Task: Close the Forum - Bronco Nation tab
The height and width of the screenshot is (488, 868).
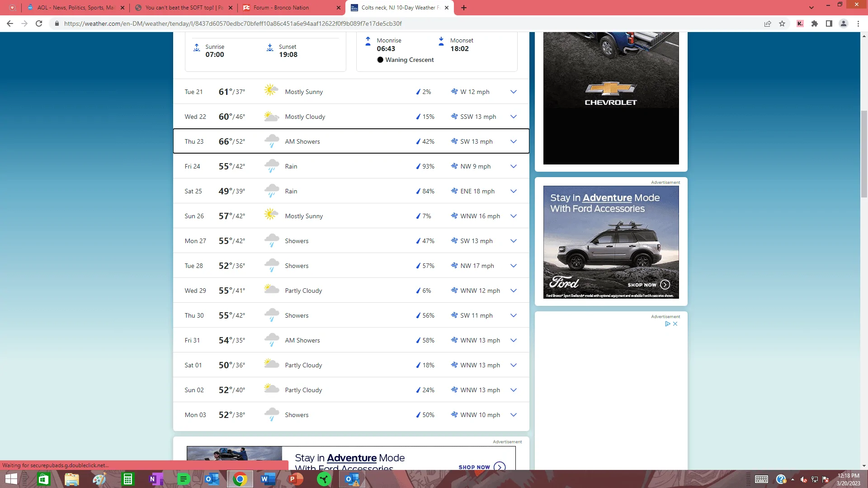Action: (339, 8)
